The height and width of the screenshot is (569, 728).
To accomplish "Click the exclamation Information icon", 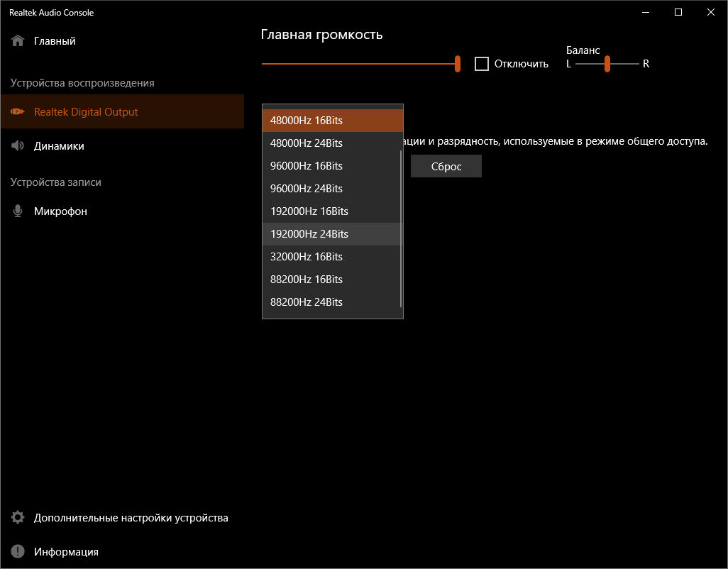I will 18,551.
